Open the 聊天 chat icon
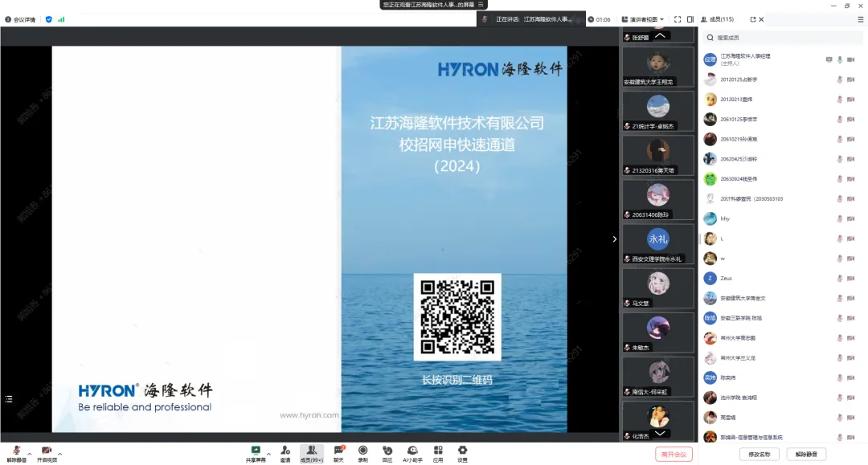 click(x=338, y=454)
